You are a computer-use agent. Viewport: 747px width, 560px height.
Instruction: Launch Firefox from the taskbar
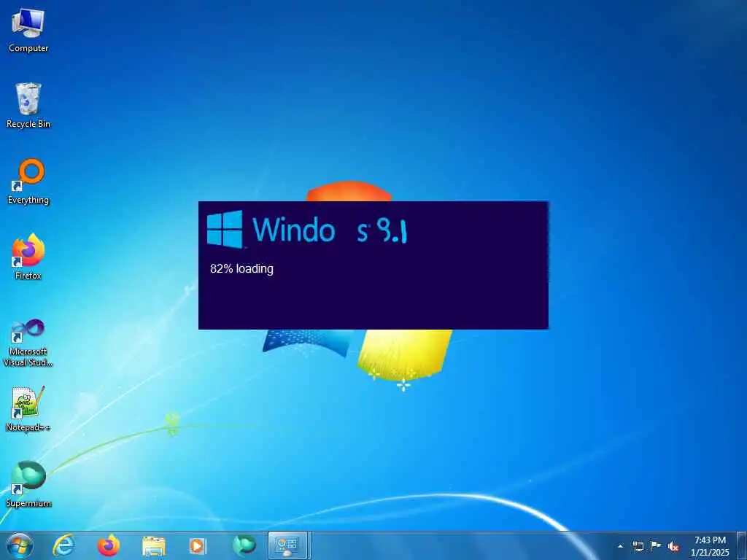pyautogui.click(x=109, y=545)
